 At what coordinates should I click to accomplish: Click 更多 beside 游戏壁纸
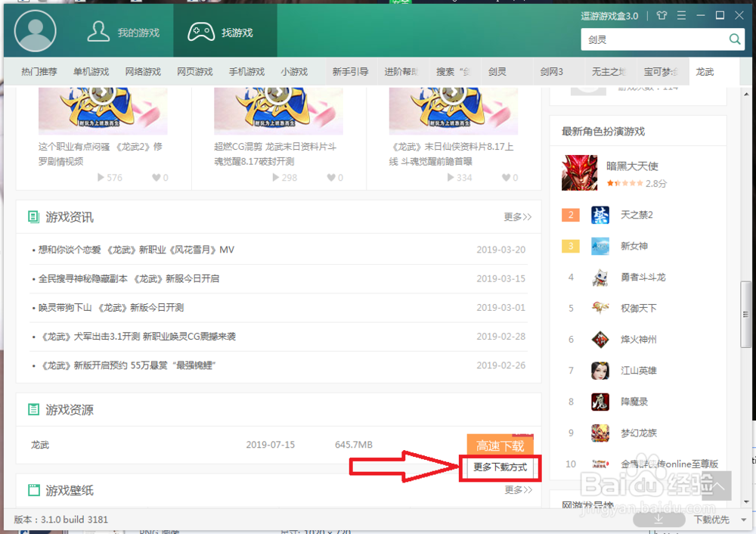coord(519,489)
